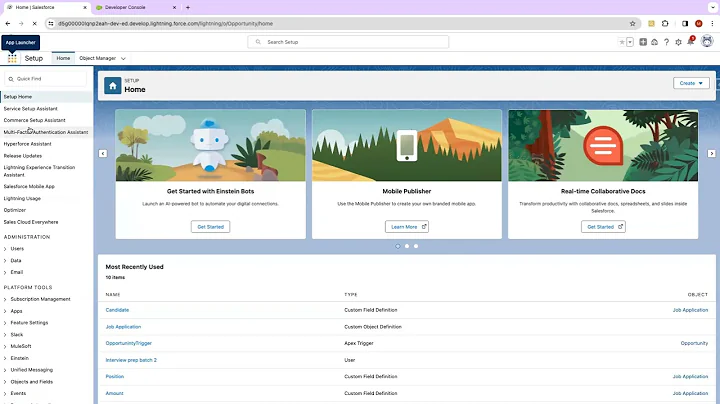Open Chrome three-dot menu

[x=712, y=23]
